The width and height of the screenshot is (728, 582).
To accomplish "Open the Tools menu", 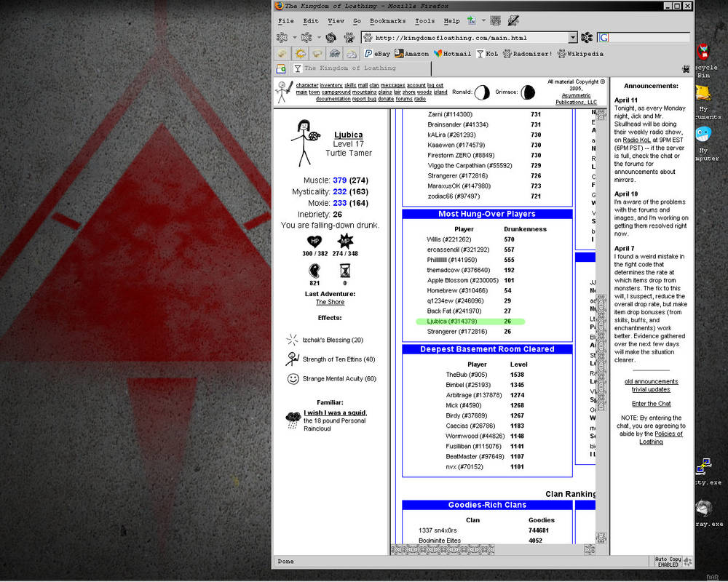I will 425,21.
